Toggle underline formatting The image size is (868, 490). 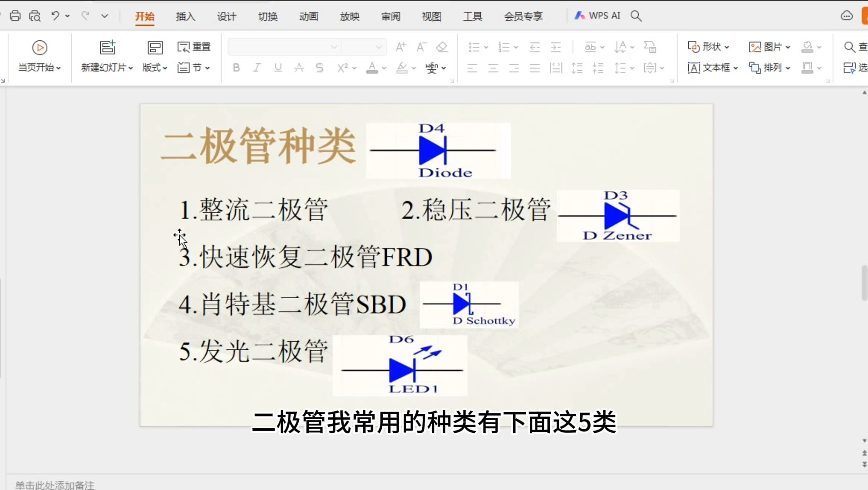tap(278, 68)
